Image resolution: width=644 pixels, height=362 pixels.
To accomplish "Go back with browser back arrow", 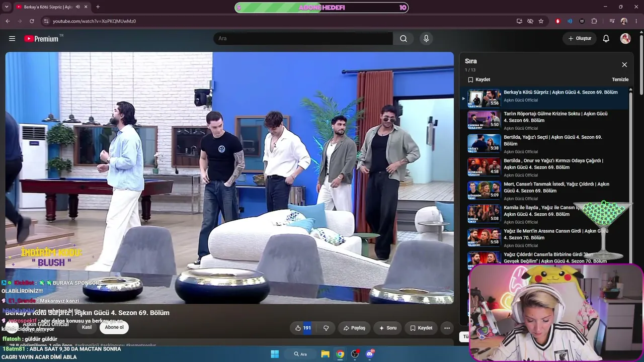I will click(x=8, y=21).
